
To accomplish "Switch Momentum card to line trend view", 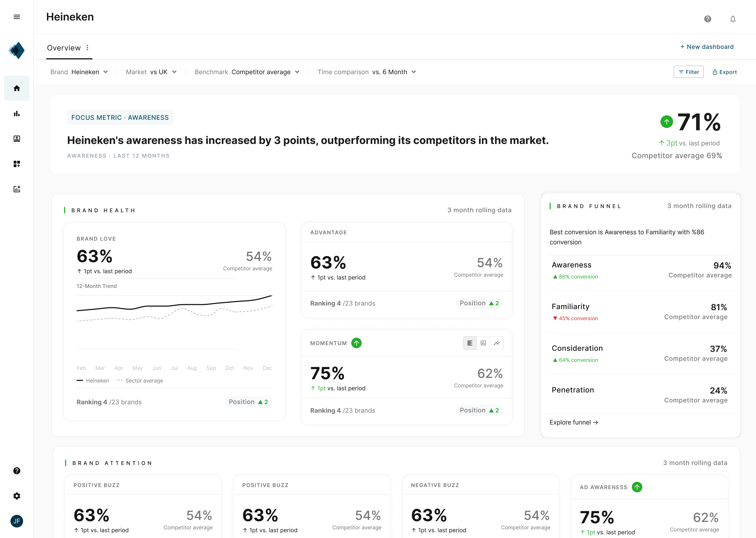I will [x=497, y=343].
